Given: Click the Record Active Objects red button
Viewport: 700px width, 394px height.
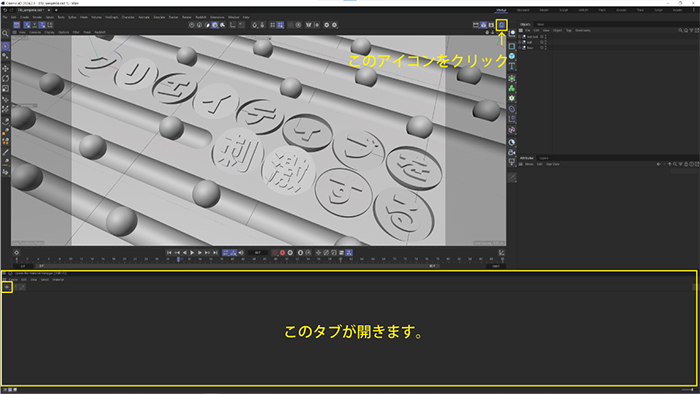Looking at the screenshot, I should [x=282, y=253].
